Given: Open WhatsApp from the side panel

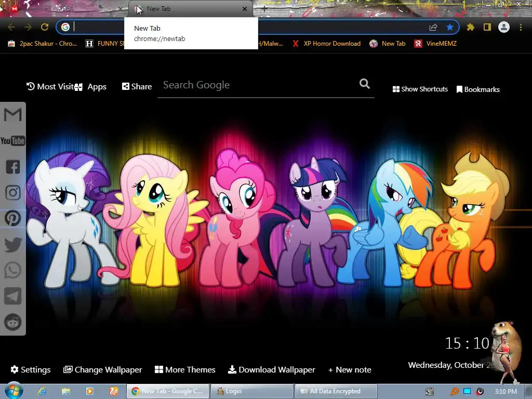Looking at the screenshot, I should pyautogui.click(x=13, y=270).
